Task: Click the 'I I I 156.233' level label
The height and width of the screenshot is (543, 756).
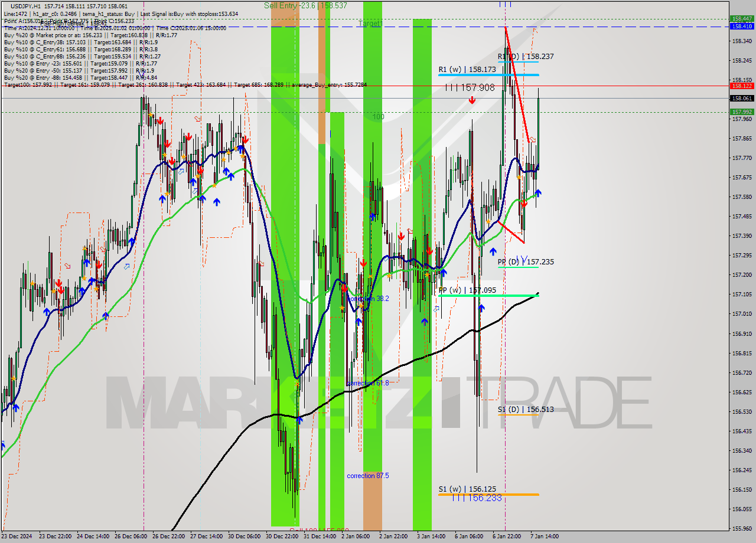Action: click(x=477, y=498)
